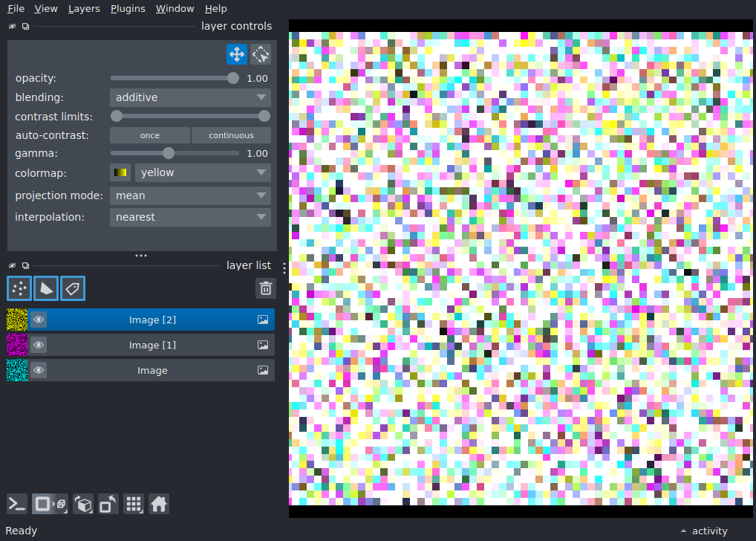Viewport: 756px width, 541px height.
Task: Roll dimensions with the cube icon
Action: pos(83,505)
